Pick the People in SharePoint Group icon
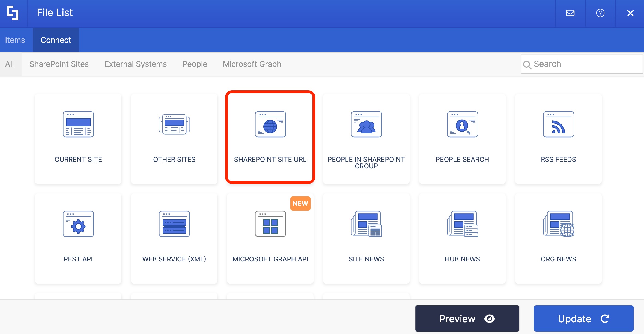The height and width of the screenshot is (334, 644). tap(366, 124)
